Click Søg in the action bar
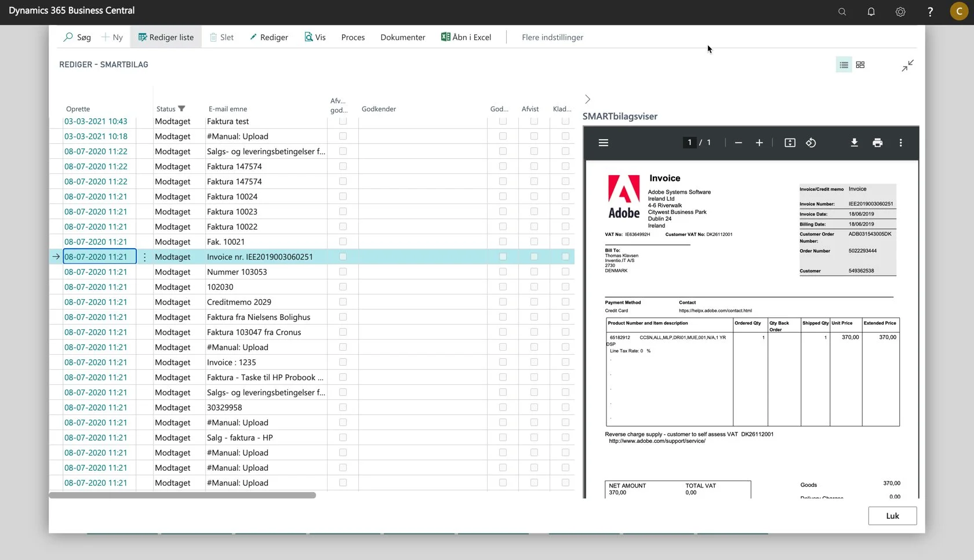This screenshot has width=974, height=560. [77, 37]
